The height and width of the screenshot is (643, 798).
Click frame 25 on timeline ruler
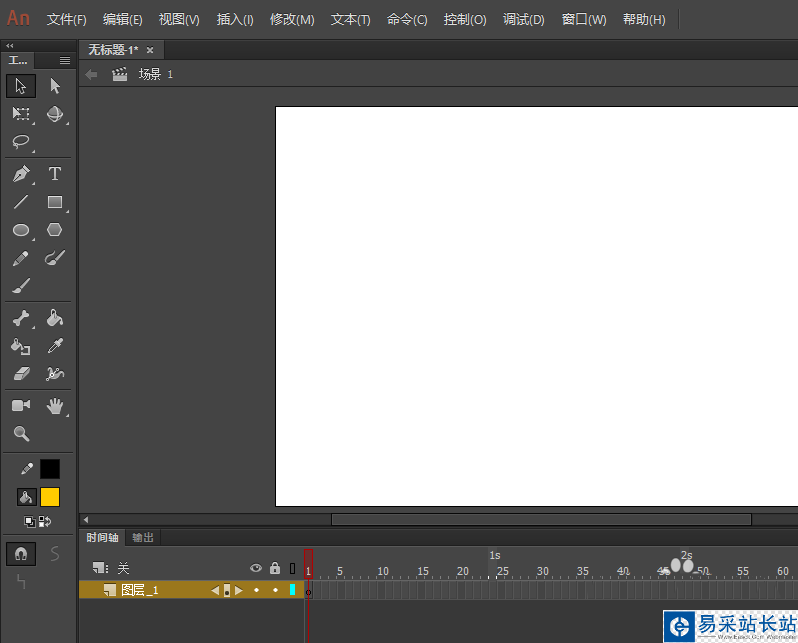502,571
